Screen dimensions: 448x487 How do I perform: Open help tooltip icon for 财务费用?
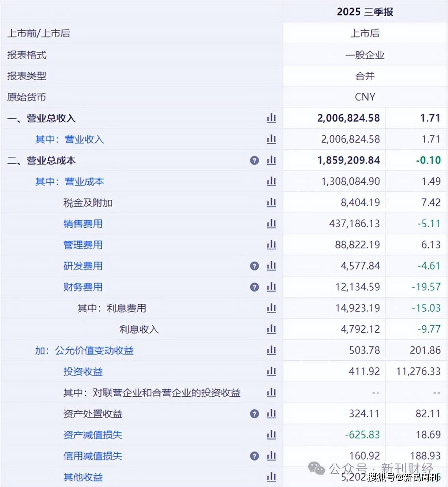tap(254, 287)
